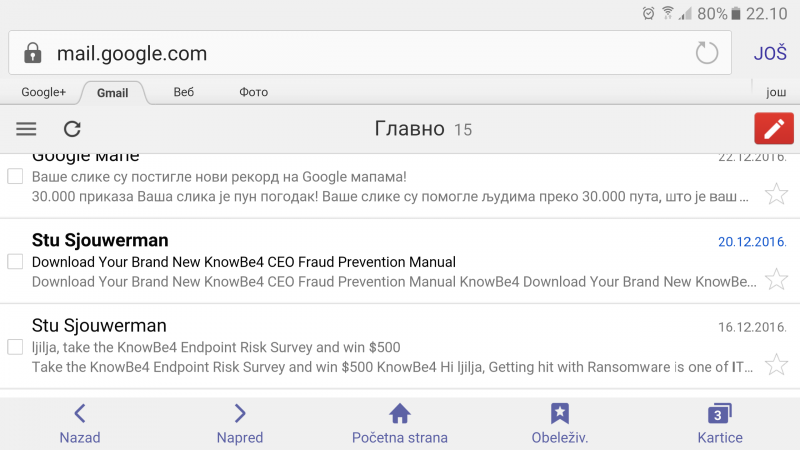Go to Početna strana home

coord(400,423)
